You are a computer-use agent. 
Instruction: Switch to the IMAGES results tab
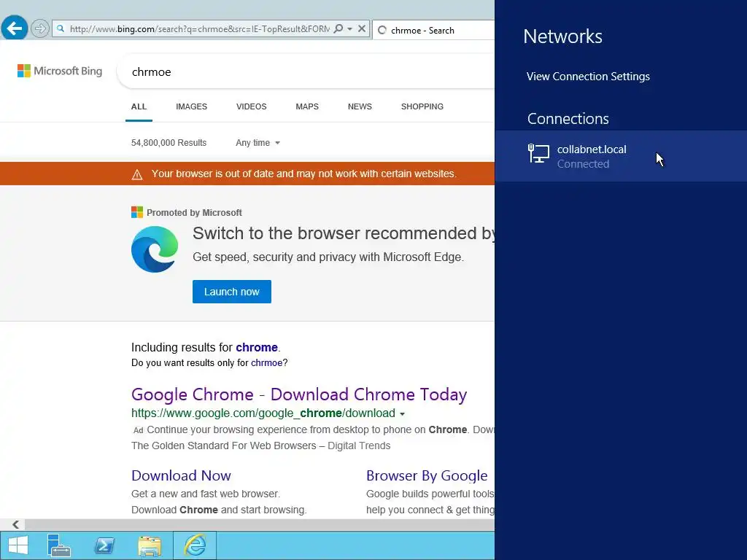191,106
